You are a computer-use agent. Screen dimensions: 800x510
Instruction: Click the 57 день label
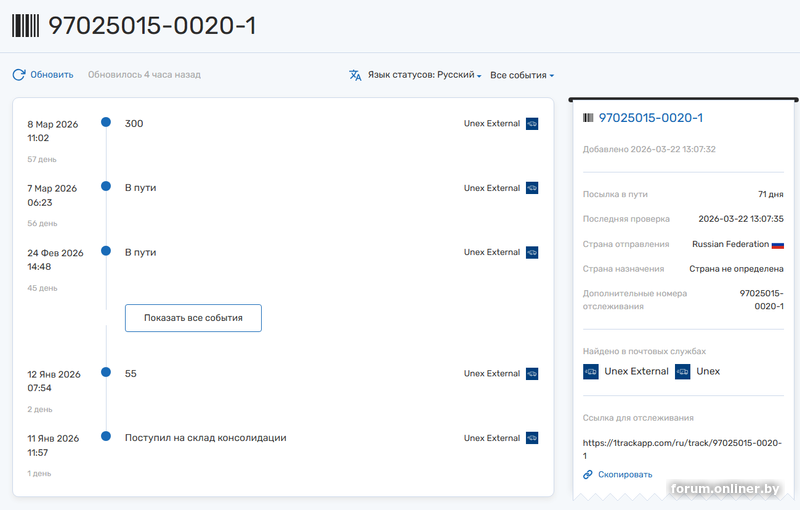click(x=42, y=160)
